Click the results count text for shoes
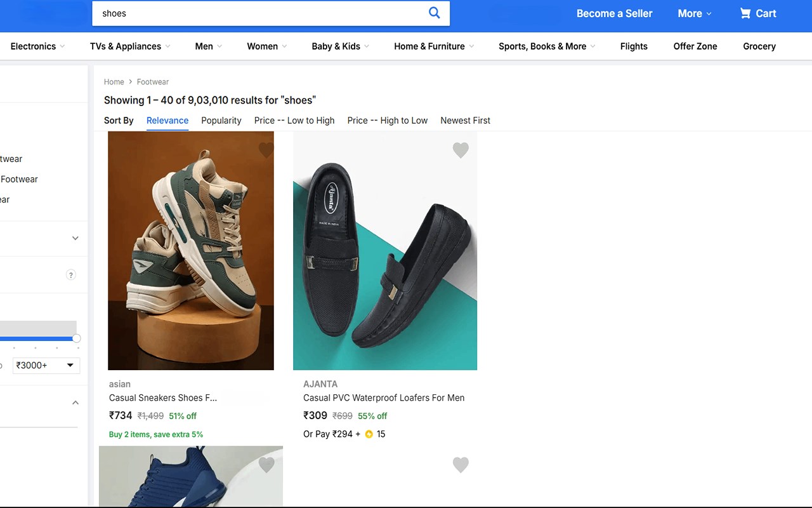 pos(210,100)
